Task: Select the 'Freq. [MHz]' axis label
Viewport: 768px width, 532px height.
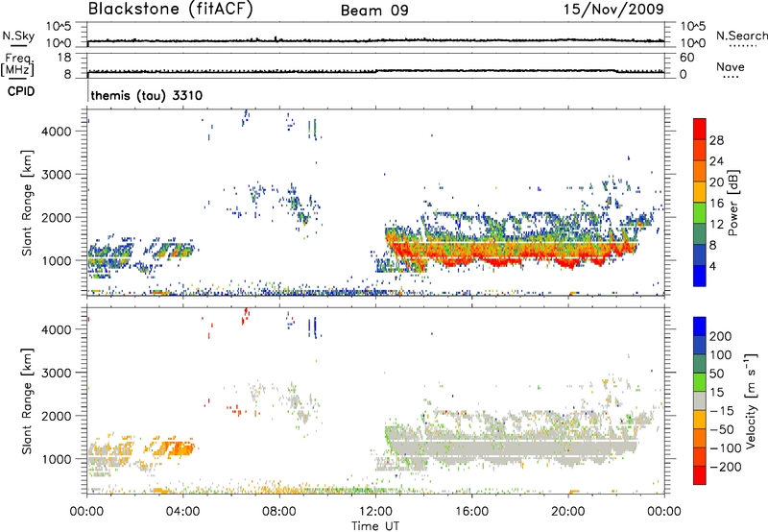Action: (18, 65)
